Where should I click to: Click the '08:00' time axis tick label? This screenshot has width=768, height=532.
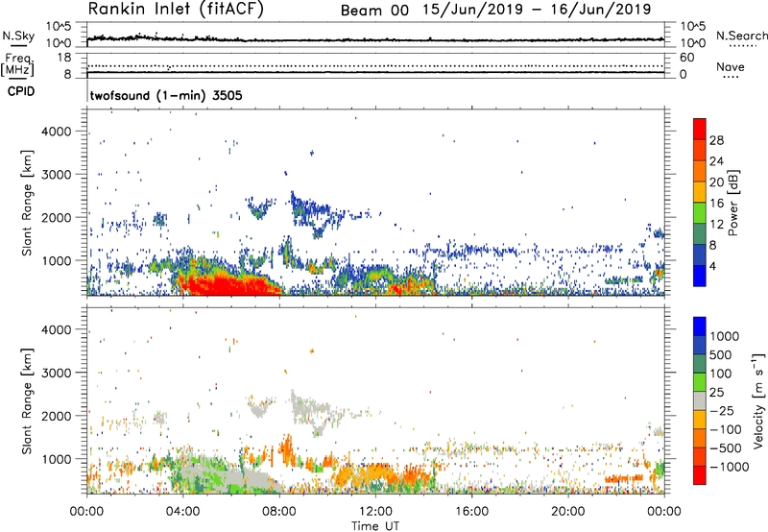coord(279,512)
